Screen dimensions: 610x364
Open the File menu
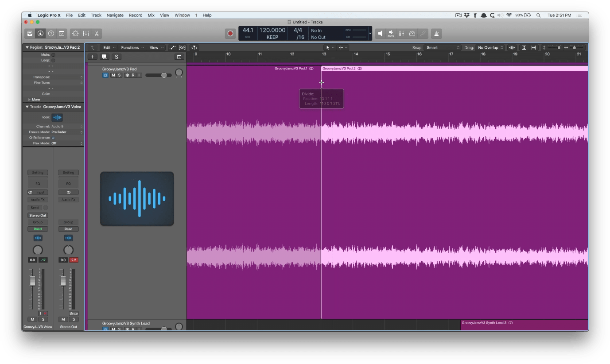coord(69,15)
